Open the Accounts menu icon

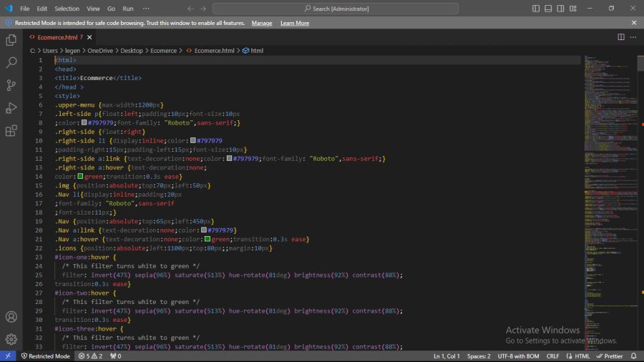pos(11,317)
